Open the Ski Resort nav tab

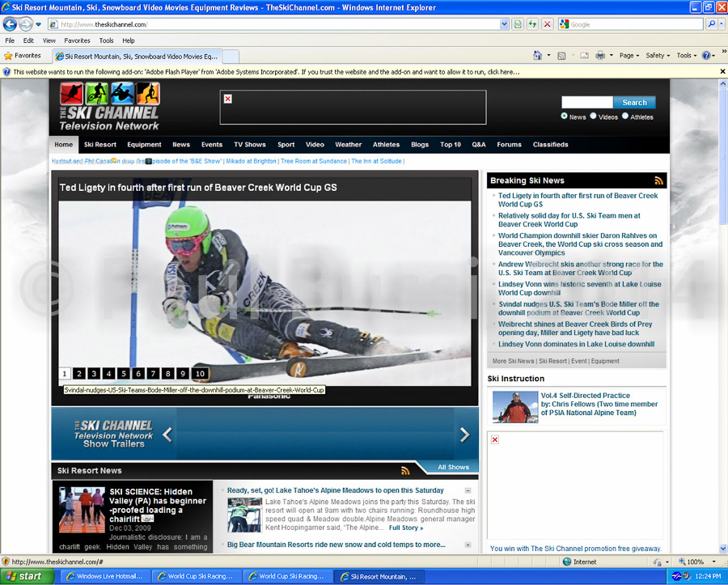point(99,144)
